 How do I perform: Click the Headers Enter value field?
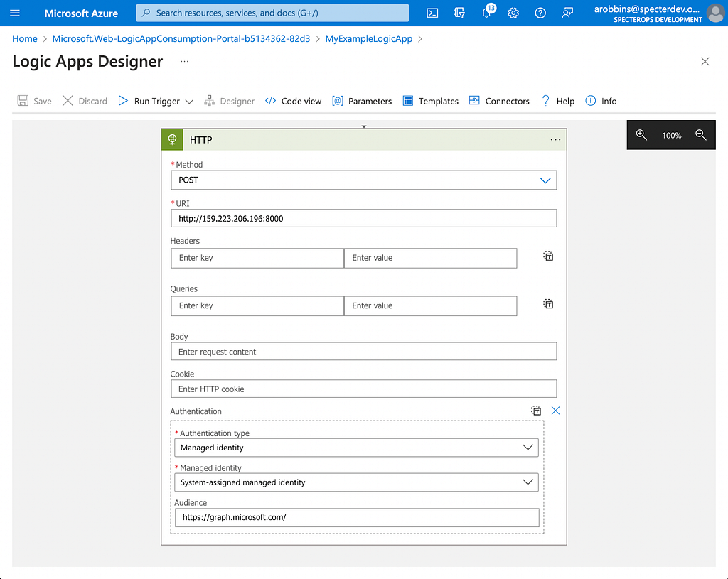pos(430,258)
